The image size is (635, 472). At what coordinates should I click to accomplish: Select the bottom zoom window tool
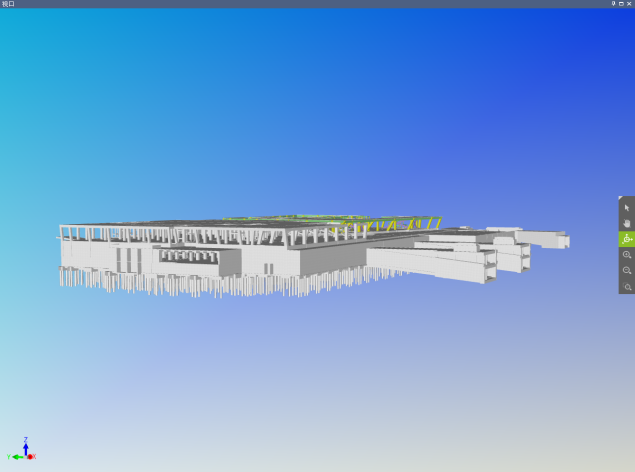(627, 287)
